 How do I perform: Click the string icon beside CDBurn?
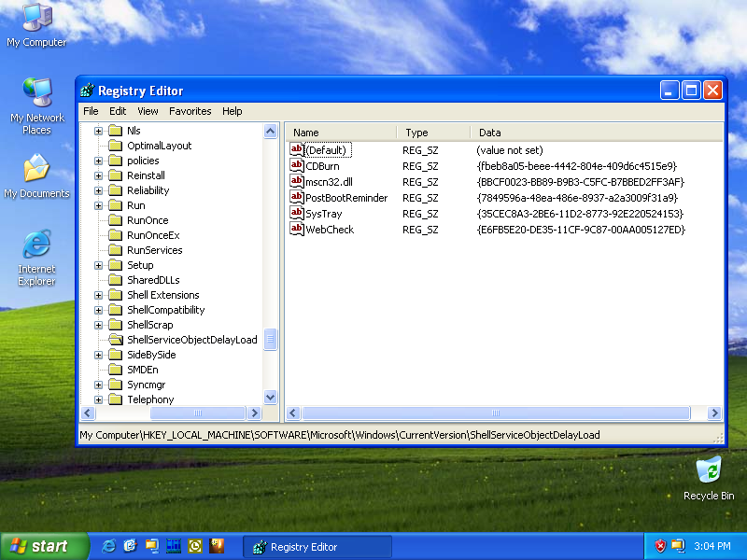coord(296,166)
